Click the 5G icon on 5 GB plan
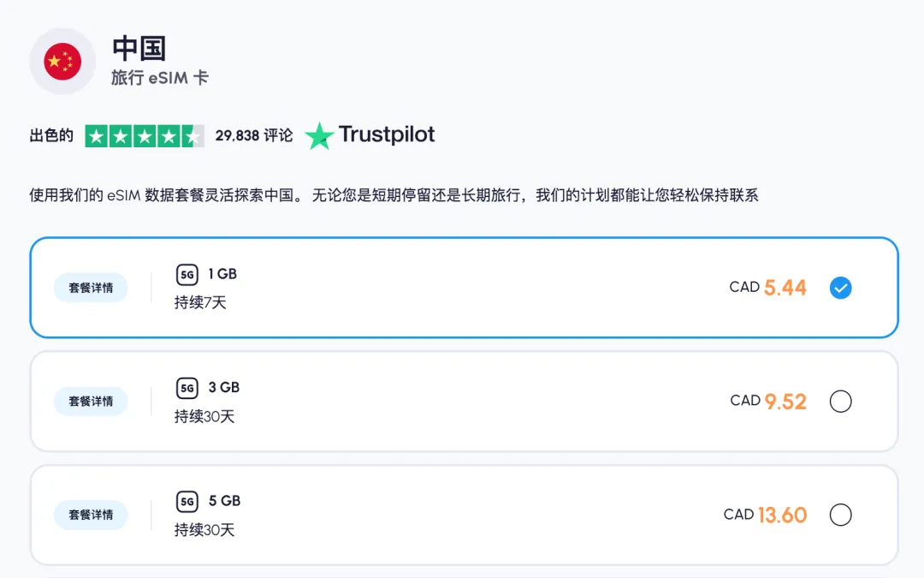The image size is (924, 578). (x=187, y=501)
